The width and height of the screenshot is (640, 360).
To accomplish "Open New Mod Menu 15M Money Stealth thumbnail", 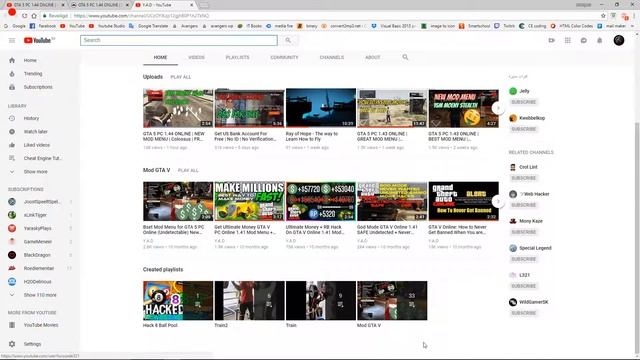I will pos(464,108).
